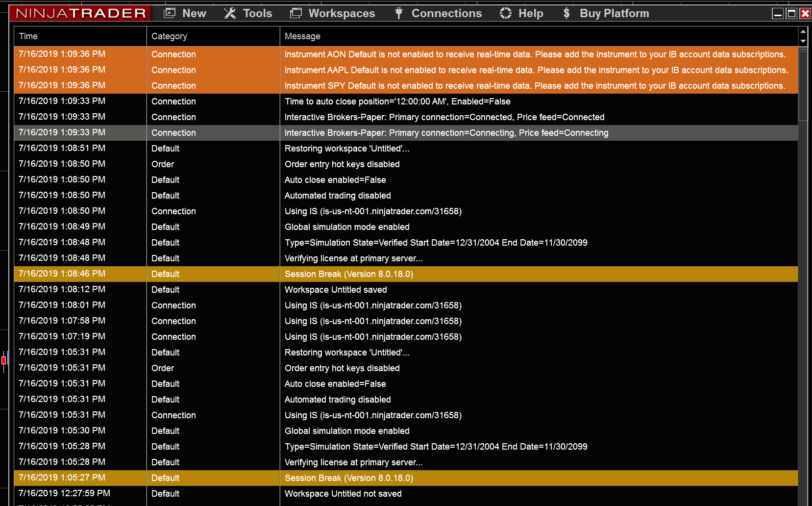Open the Help menu

[521, 13]
